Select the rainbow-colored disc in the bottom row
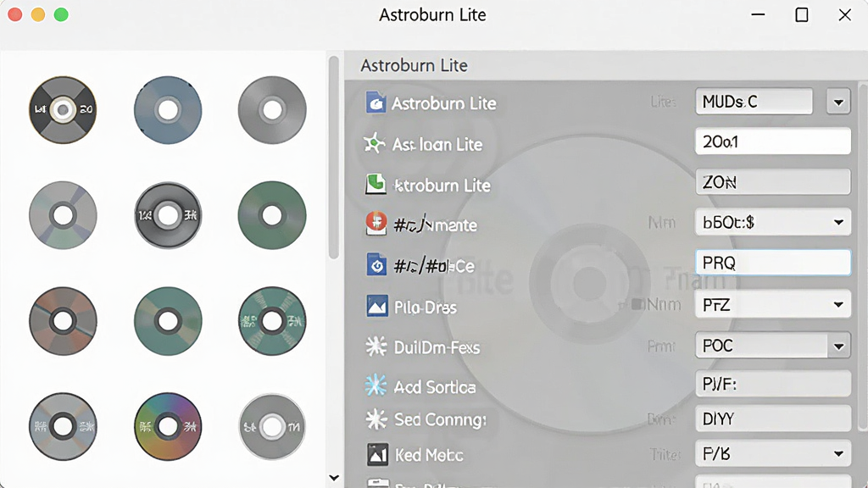868x488 pixels. pos(168,427)
